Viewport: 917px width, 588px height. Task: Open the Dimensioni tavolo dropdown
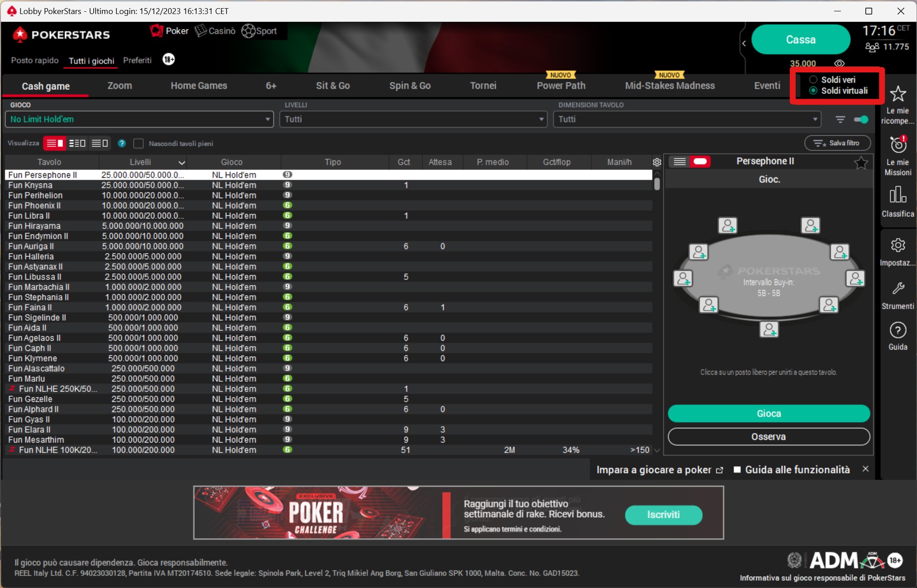pyautogui.click(x=687, y=119)
